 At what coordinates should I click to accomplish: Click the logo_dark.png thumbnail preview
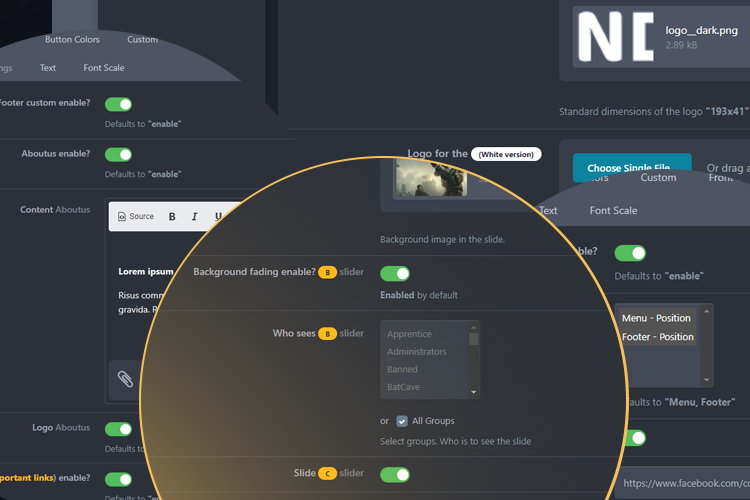[x=615, y=37]
